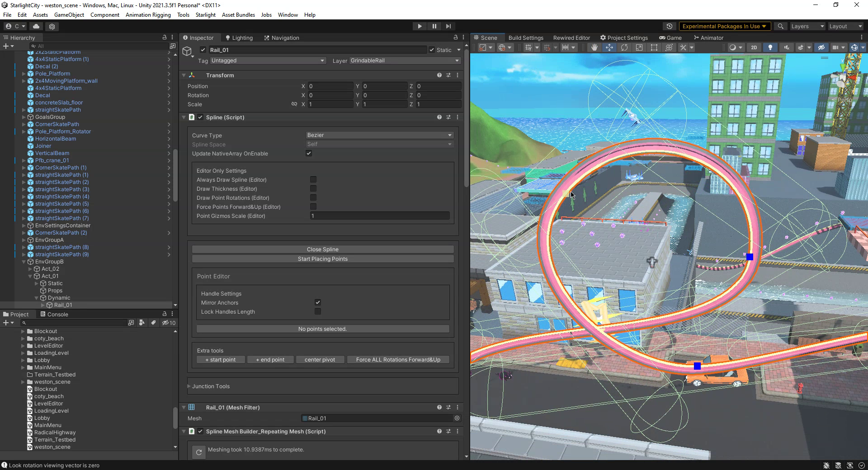Toggle grid snapping icon
Viewport: 868px width, 470px height.
click(x=547, y=47)
